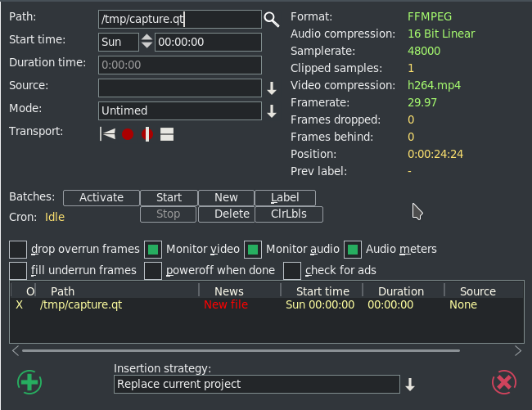Open the Insertion strategy dropdown
Viewport: 532px width, 410px height.
tap(410, 385)
